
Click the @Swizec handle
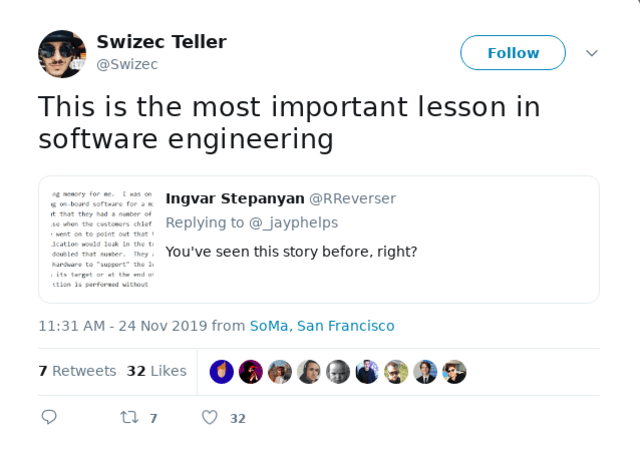127,64
